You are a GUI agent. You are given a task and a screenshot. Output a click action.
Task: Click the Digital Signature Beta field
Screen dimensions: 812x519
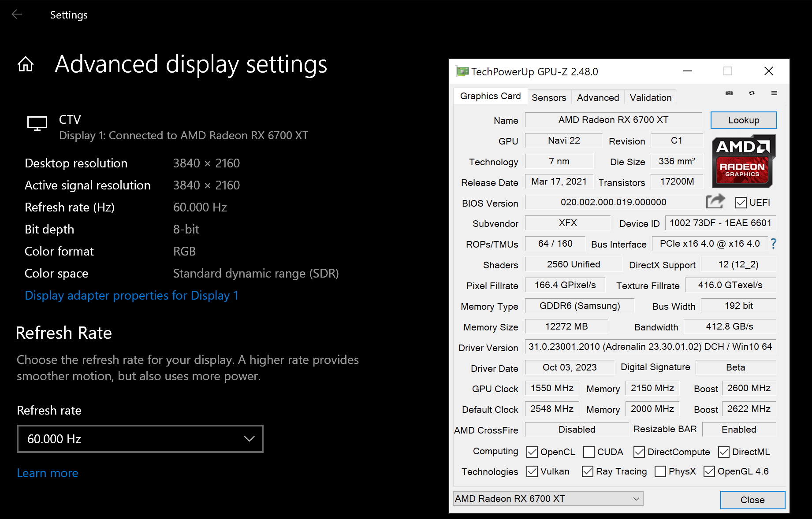736,367
